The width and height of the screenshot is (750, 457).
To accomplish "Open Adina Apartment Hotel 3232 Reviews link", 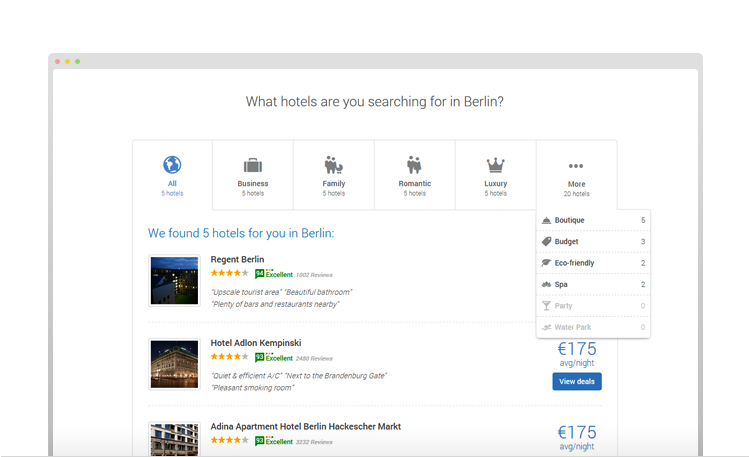I will pyautogui.click(x=314, y=442).
